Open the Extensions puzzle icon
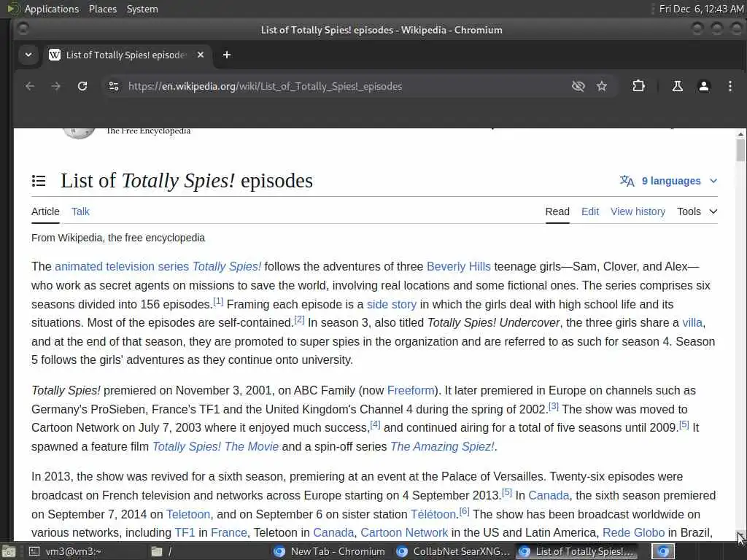Viewport: 747px width, 560px height. 638,86
